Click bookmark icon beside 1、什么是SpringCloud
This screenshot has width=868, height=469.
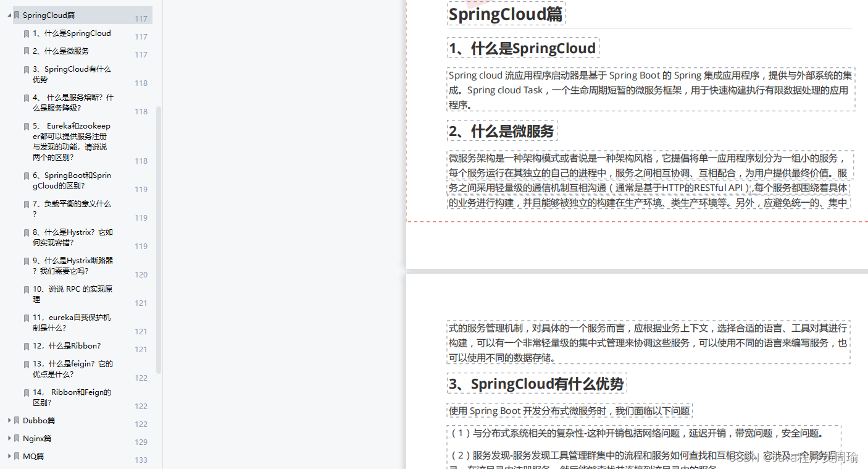[x=27, y=33]
